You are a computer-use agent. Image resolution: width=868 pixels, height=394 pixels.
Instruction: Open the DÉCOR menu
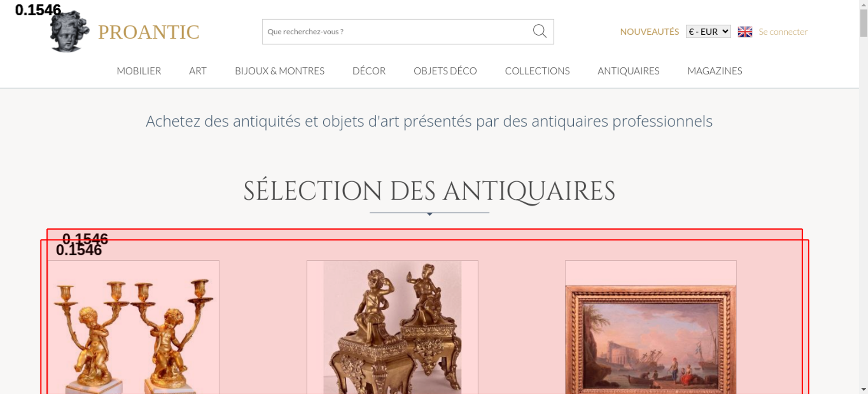(x=369, y=71)
